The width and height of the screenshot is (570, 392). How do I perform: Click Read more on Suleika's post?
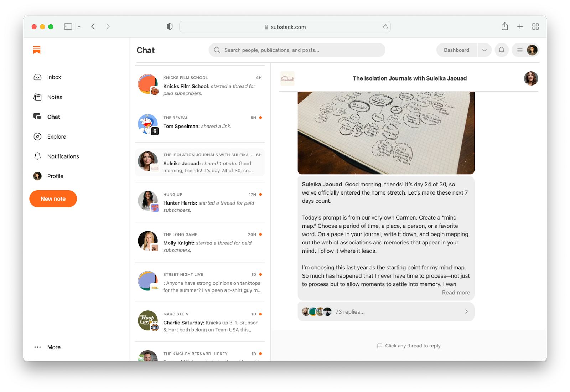[456, 293]
